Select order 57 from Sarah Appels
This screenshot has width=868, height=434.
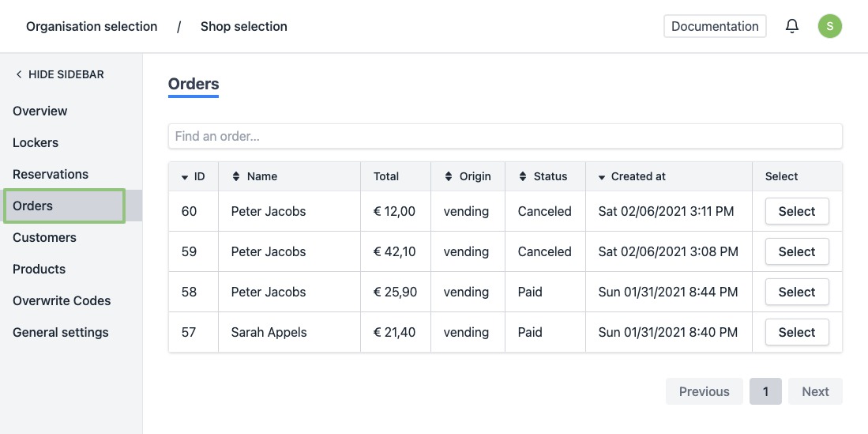[x=796, y=332]
